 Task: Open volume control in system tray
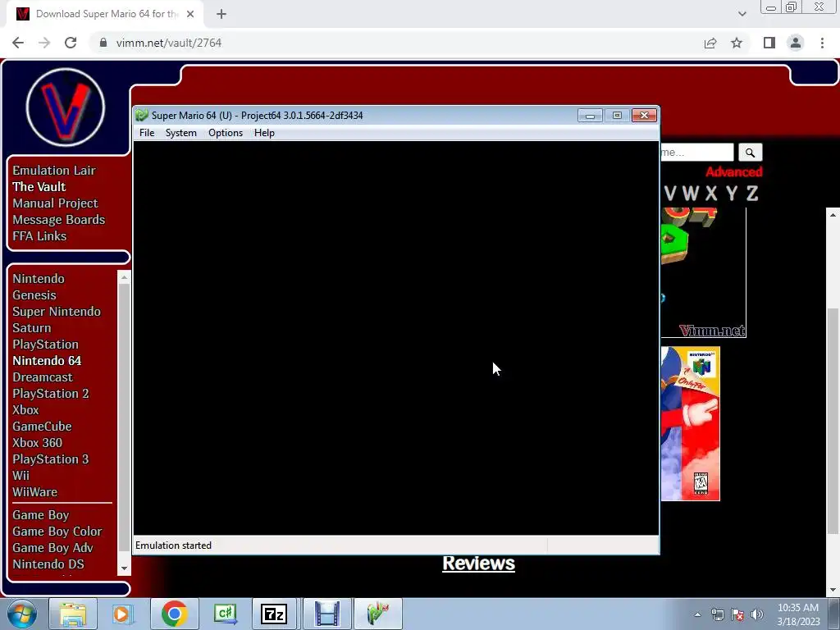pyautogui.click(x=757, y=614)
